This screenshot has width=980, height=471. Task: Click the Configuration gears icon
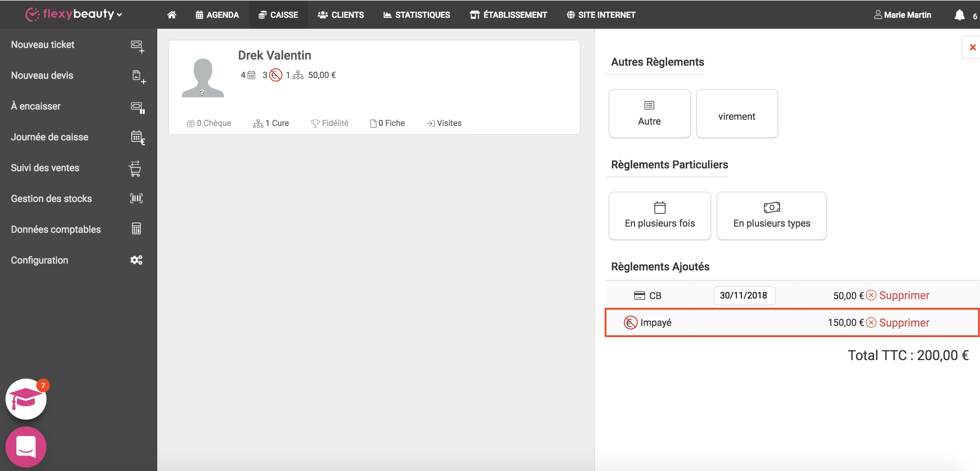coord(136,260)
